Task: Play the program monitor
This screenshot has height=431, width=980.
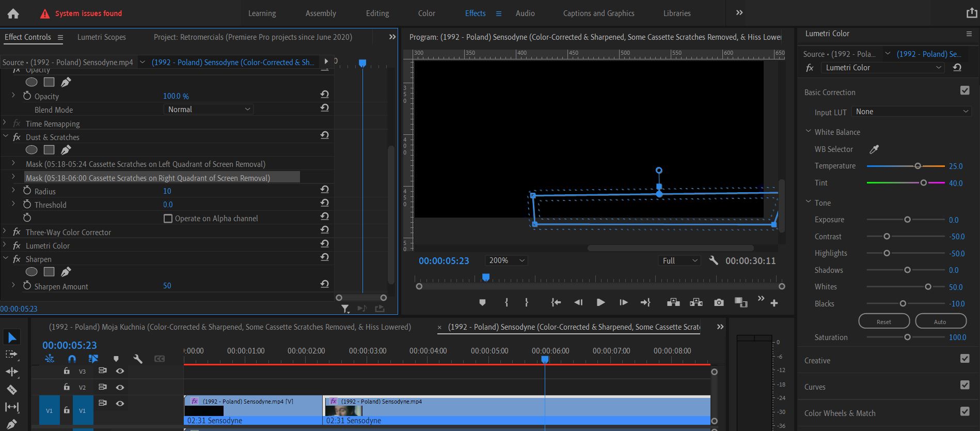Action: tap(600, 302)
